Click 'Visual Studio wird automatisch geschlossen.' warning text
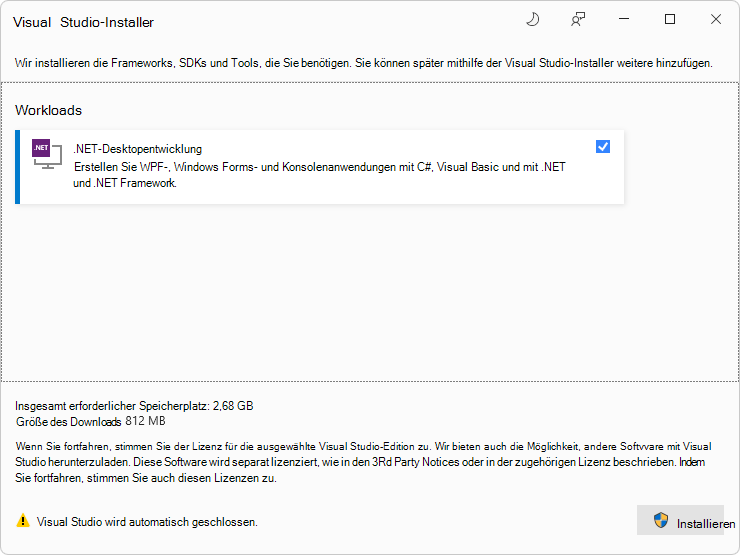The width and height of the screenshot is (740, 555). pyautogui.click(x=147, y=522)
